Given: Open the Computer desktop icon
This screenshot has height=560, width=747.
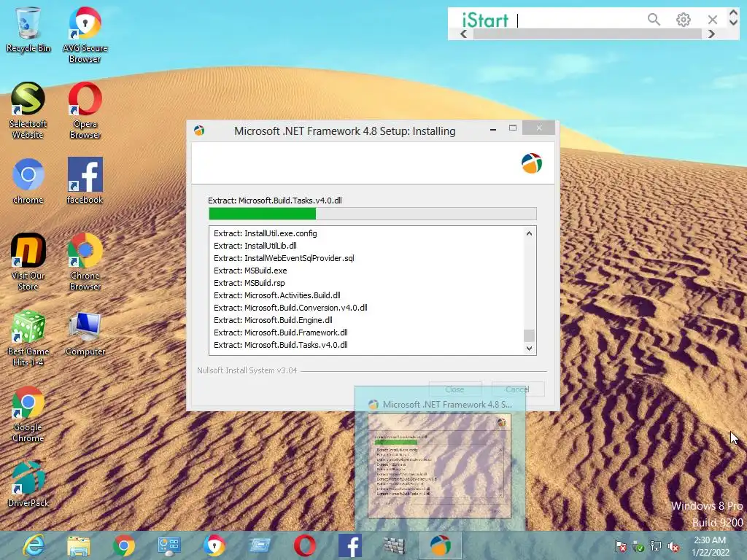Looking at the screenshot, I should (x=85, y=333).
